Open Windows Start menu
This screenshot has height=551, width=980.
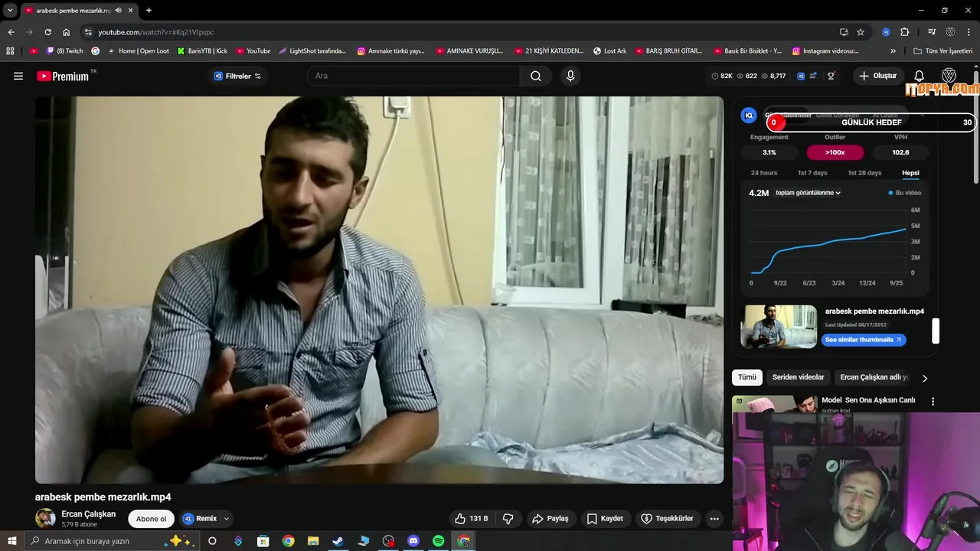(x=11, y=541)
